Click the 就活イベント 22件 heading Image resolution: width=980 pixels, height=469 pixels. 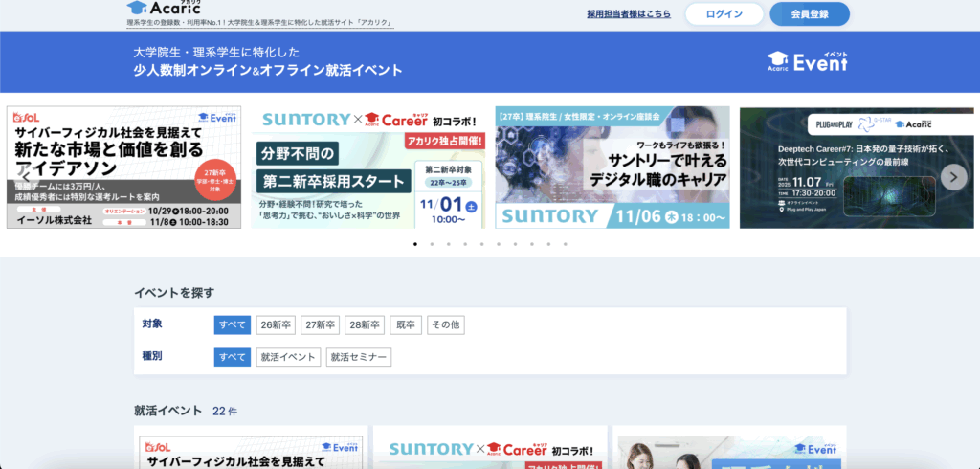(186, 411)
